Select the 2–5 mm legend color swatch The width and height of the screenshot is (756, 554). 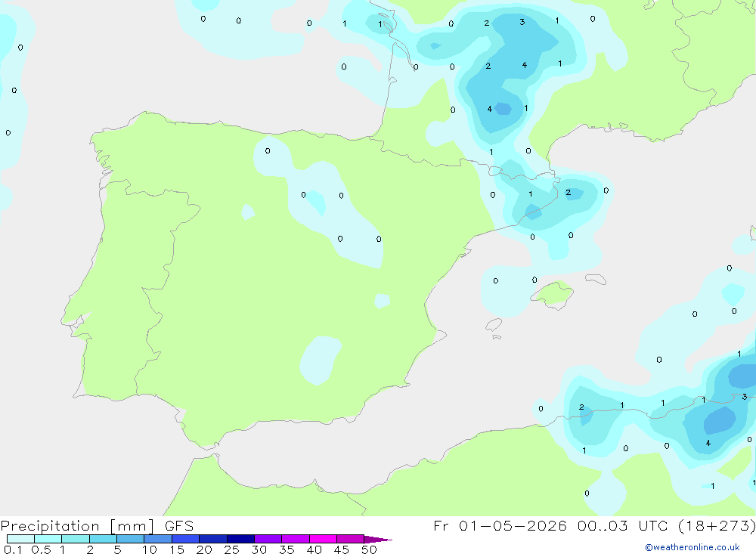[x=103, y=539]
